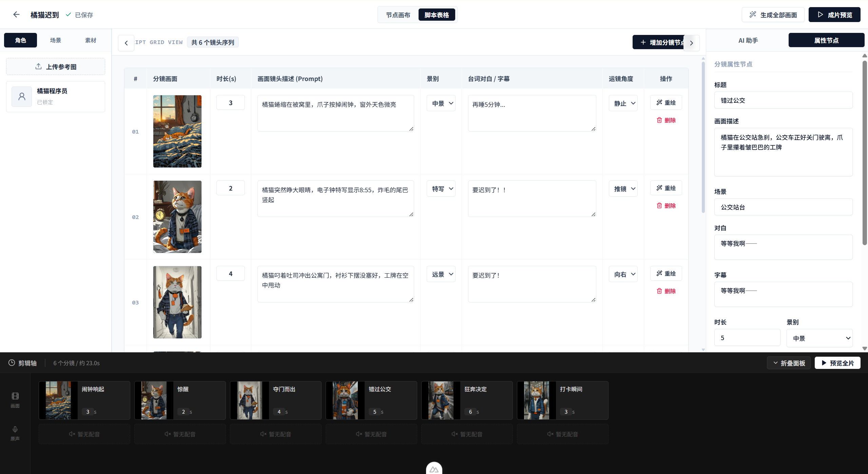This screenshot has height=474, width=868.
Task: Open the 景别 dropdown showing 中景 in row 01
Action: [441, 103]
